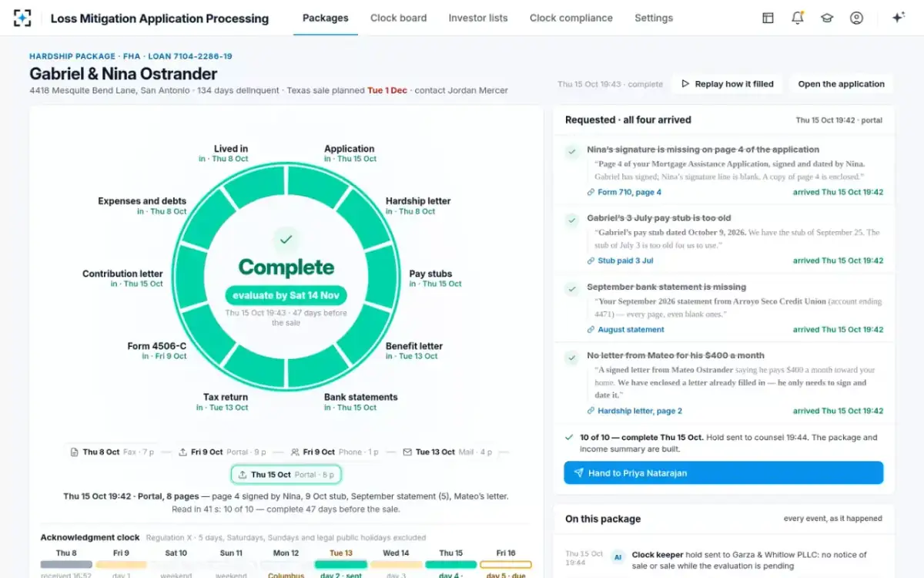This screenshot has height=578, width=924.
Task: Toggle check for Mateo letter item
Action: pos(572,358)
